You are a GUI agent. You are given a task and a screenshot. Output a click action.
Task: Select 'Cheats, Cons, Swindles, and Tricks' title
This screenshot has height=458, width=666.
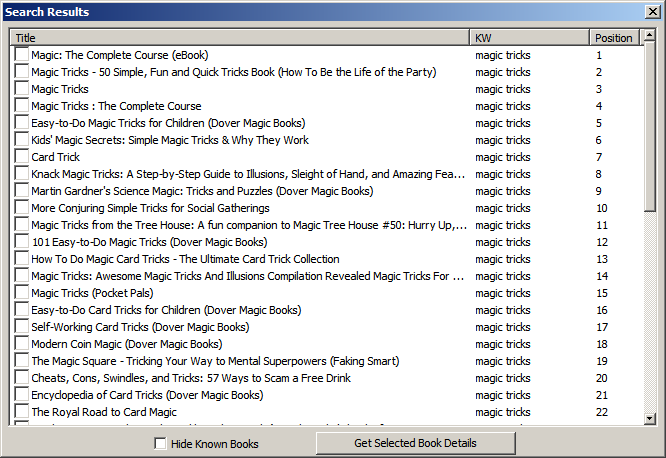[x=191, y=378]
